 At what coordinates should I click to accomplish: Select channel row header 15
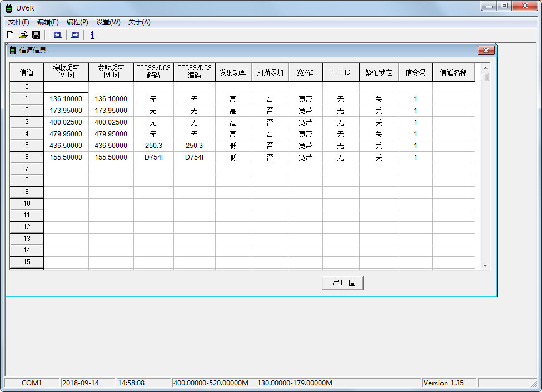pyautogui.click(x=27, y=262)
